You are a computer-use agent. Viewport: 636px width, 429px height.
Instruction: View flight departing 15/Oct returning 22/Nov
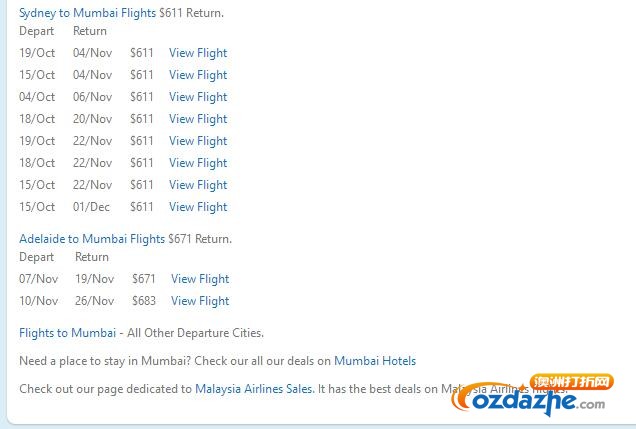point(198,185)
